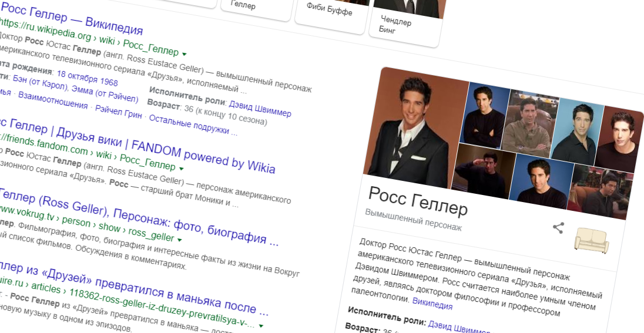644x333 pixels.
Task: Go to the Остальные подружки sitelink
Action: (x=193, y=125)
